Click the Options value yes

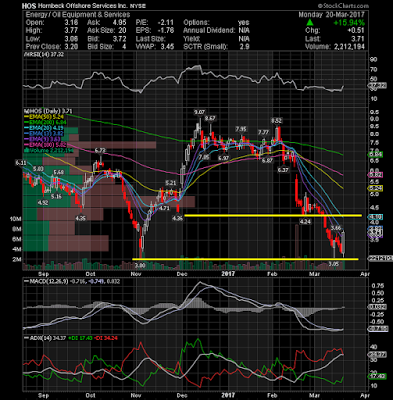point(244,23)
